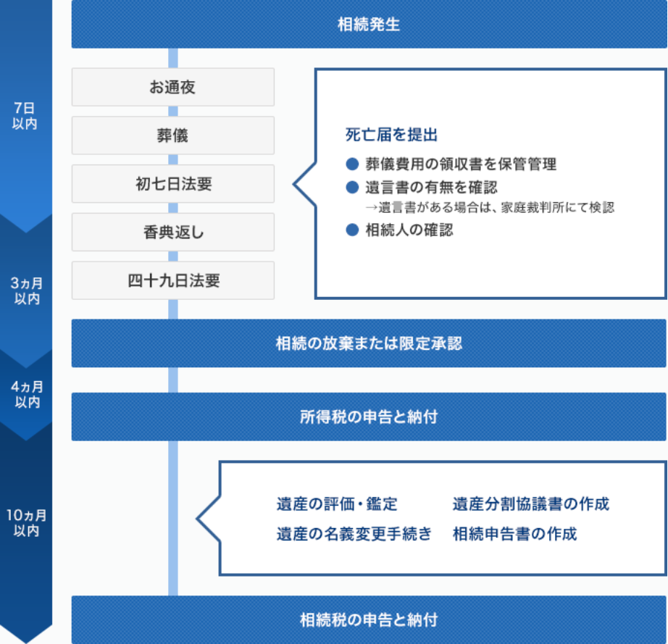Click the bullet icon beside 遺言書の有無を確認

[x=353, y=188]
